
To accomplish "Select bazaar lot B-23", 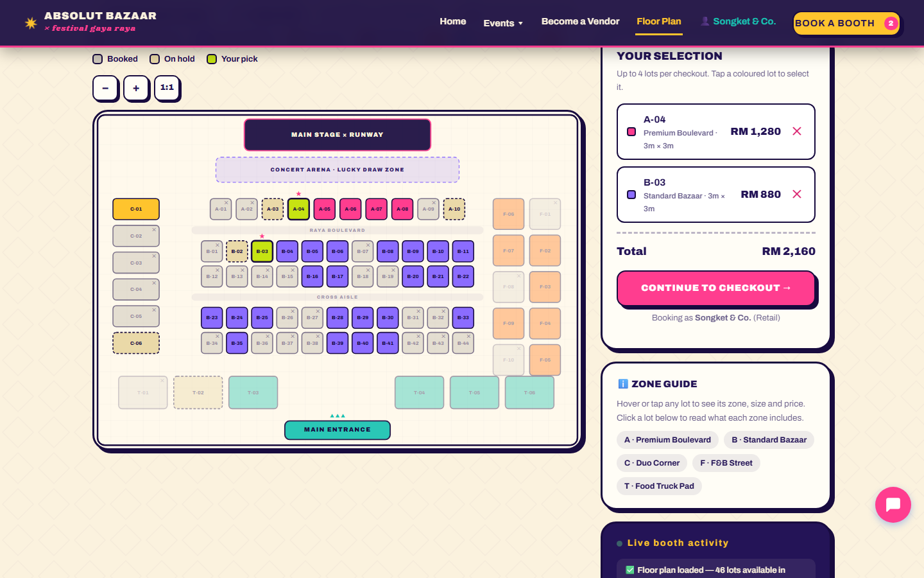I will [212, 317].
